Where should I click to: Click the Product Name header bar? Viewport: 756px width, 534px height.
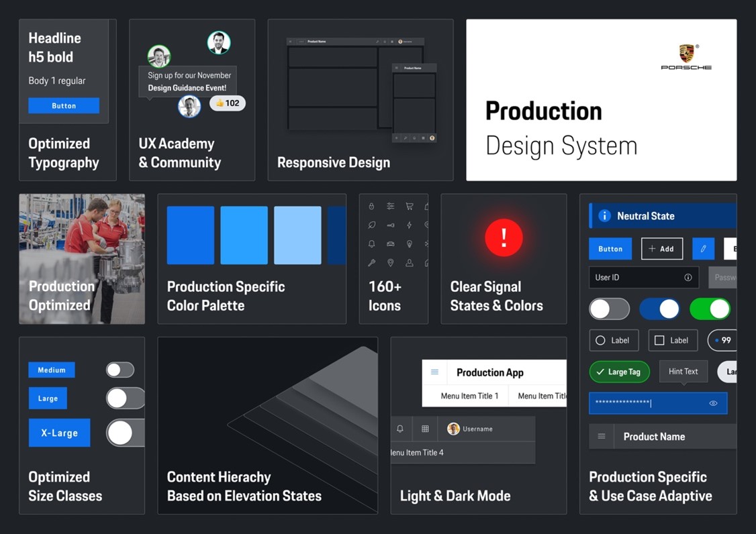[663, 436]
